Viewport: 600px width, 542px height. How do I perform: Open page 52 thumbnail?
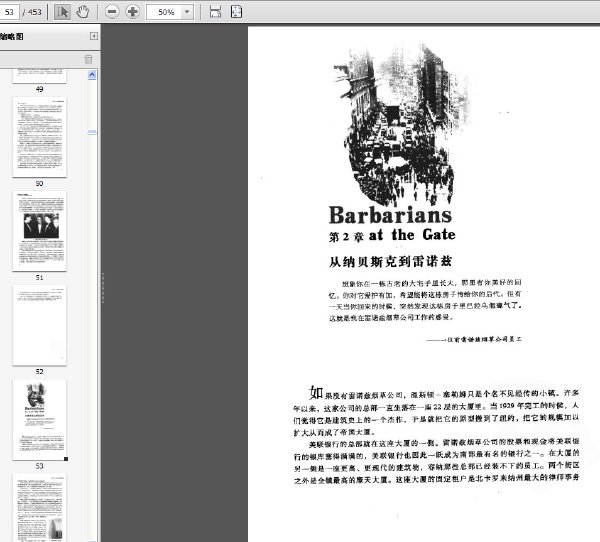pyautogui.click(x=39, y=325)
